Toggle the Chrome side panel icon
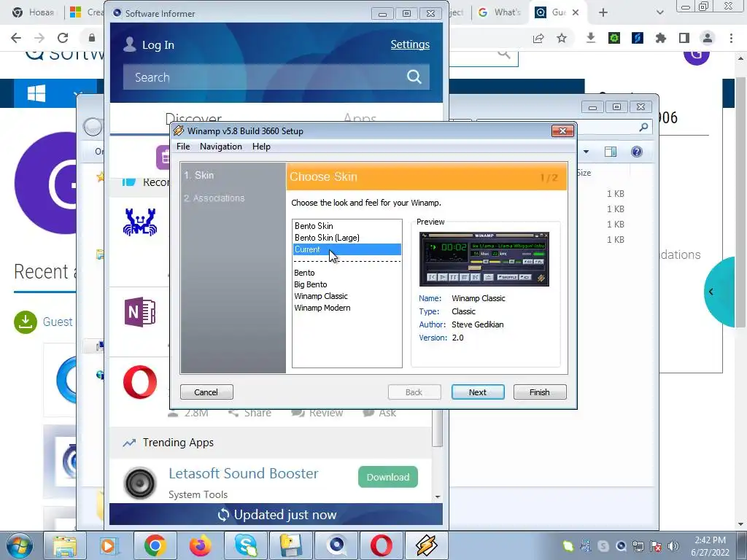The width and height of the screenshot is (747, 560). [x=684, y=38]
